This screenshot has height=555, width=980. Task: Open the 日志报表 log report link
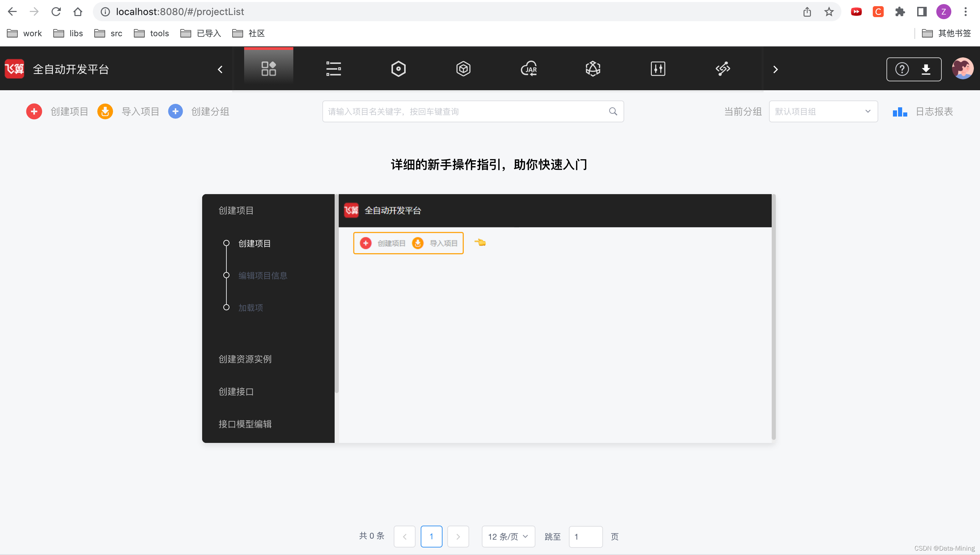click(x=923, y=112)
